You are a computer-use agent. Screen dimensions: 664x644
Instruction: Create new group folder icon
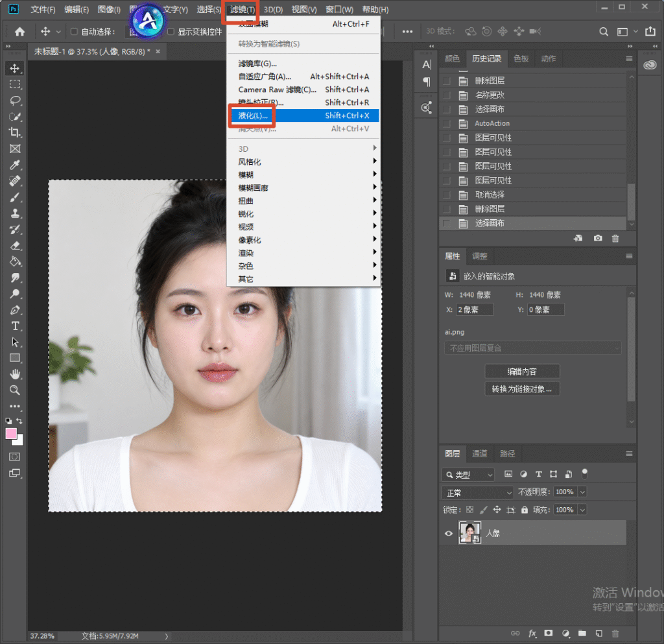[x=582, y=634]
